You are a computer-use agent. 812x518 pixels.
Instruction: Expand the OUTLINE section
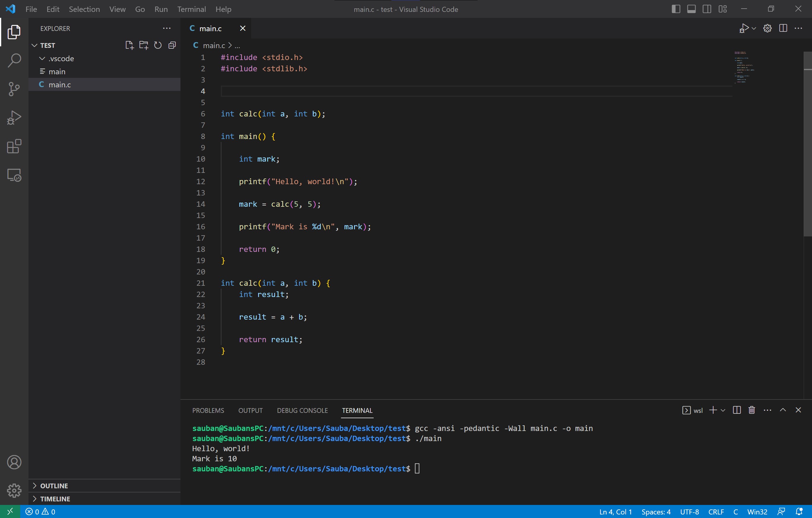104,486
